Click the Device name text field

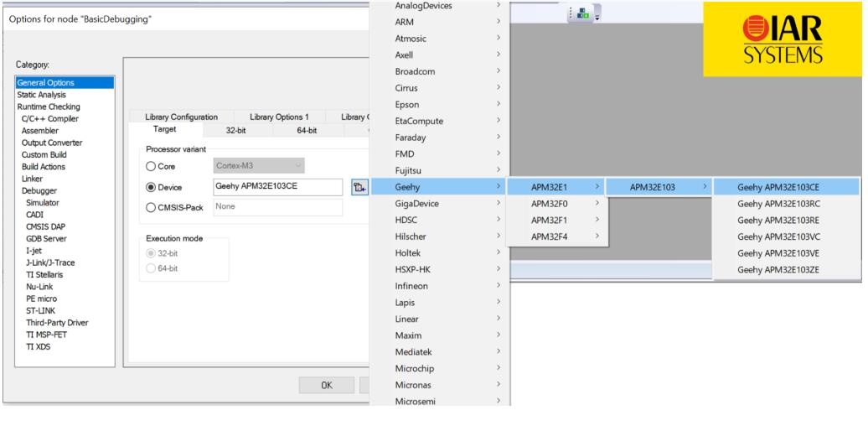point(278,187)
